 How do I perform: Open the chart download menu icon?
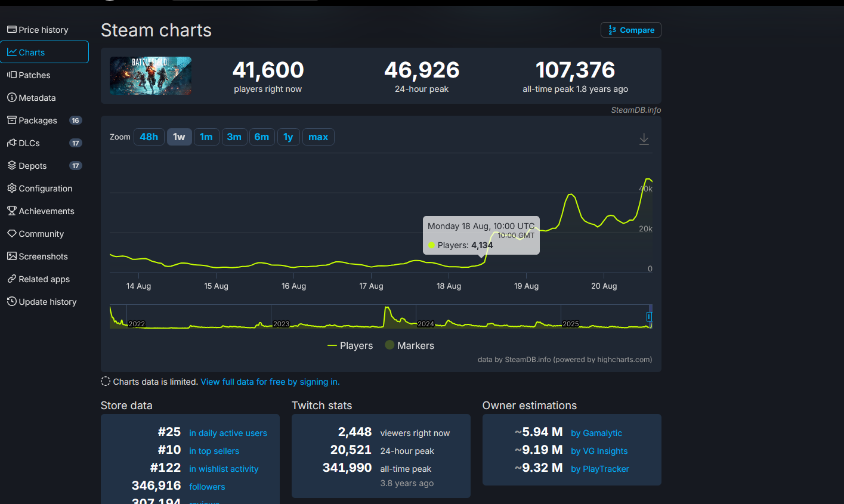click(x=644, y=139)
